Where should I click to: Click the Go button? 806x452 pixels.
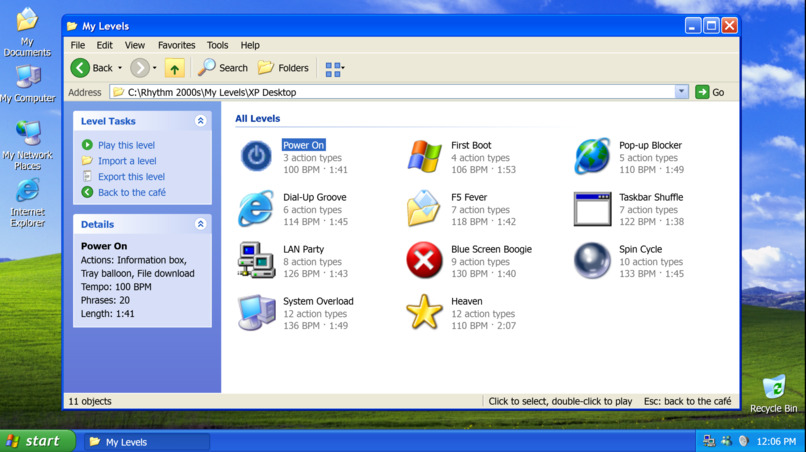click(x=710, y=92)
